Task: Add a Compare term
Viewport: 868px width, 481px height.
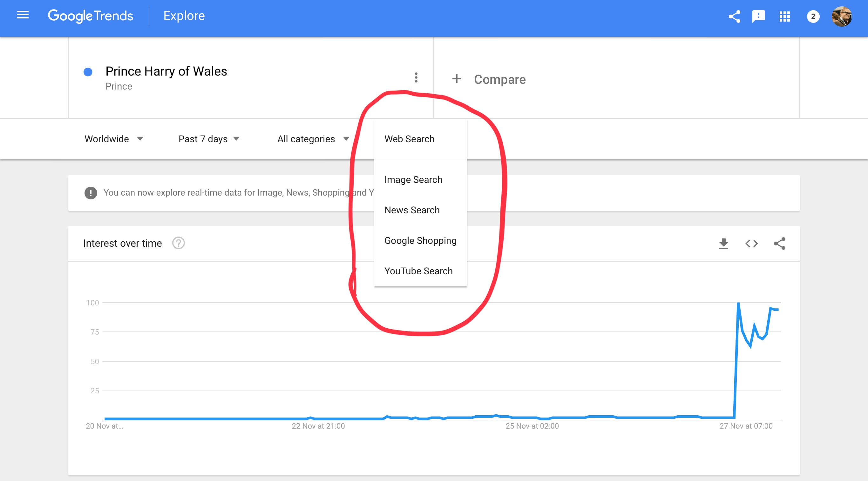Action: tap(500, 79)
